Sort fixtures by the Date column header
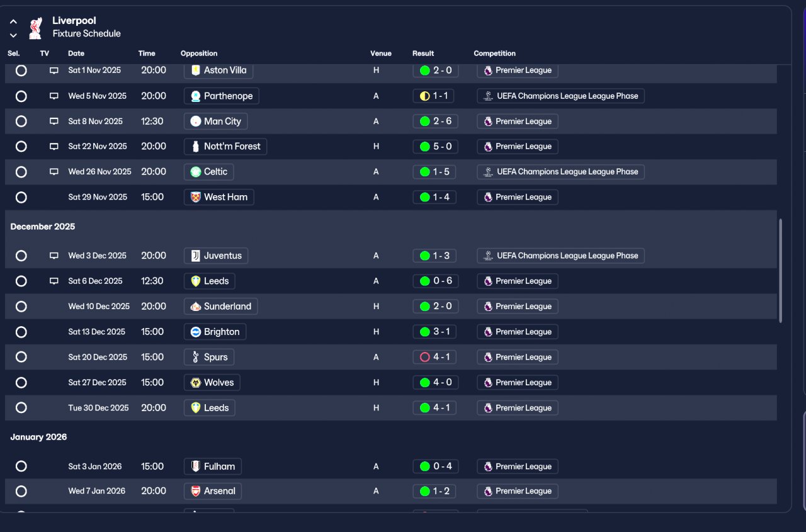This screenshot has width=806, height=532. tap(76, 54)
